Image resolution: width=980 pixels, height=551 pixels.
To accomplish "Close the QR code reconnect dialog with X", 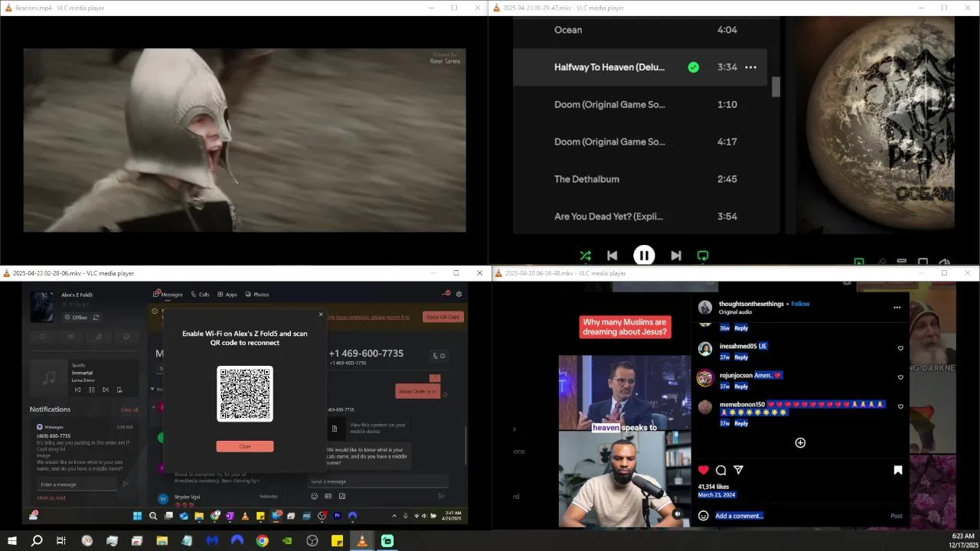I will [x=321, y=315].
